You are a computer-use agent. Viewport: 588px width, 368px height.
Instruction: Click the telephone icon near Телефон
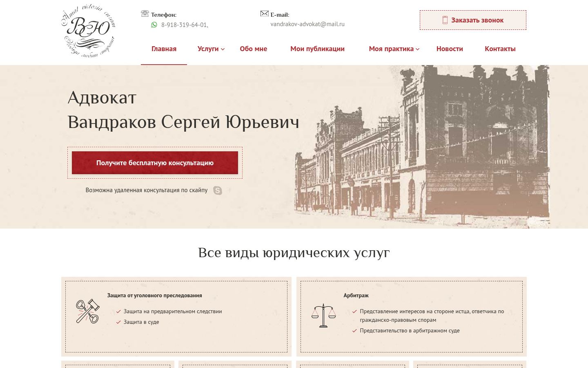point(145,13)
